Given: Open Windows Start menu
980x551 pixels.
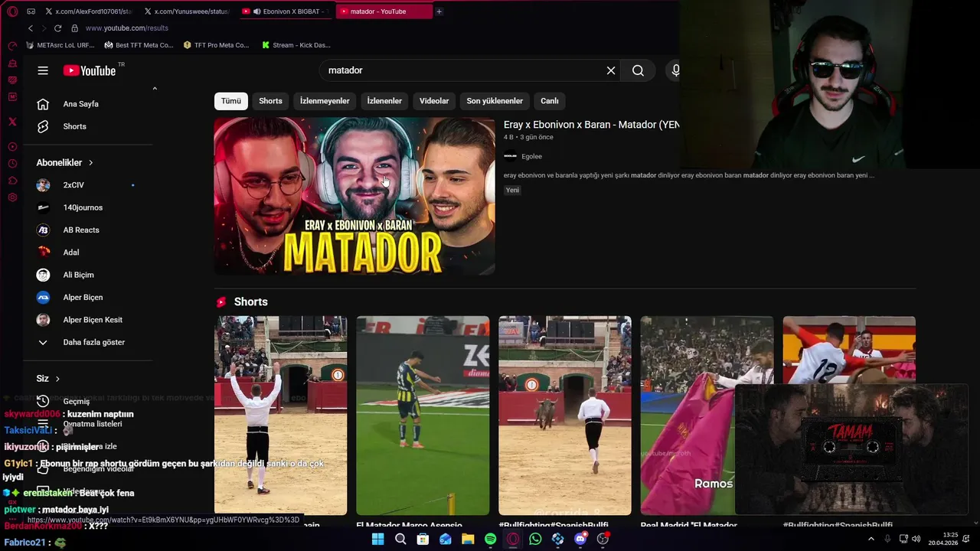Looking at the screenshot, I should click(x=377, y=540).
